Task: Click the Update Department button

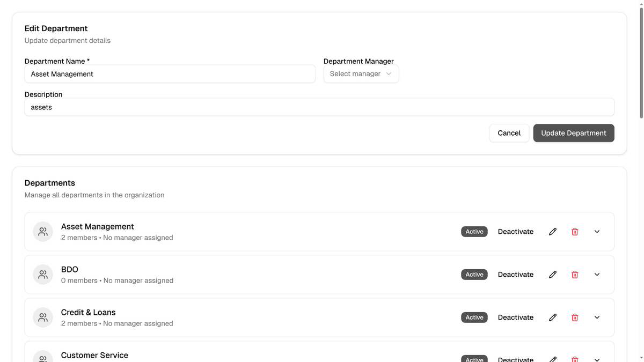Action: click(x=574, y=133)
